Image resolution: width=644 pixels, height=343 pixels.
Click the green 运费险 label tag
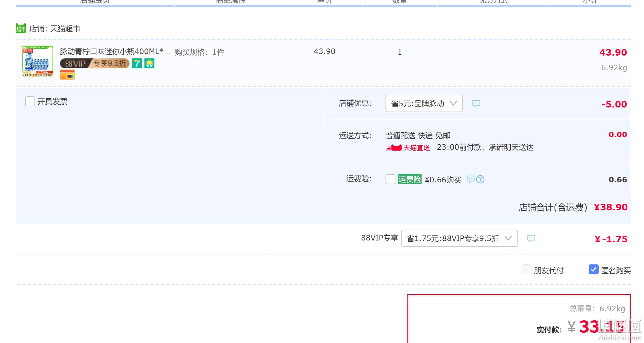[x=410, y=179]
